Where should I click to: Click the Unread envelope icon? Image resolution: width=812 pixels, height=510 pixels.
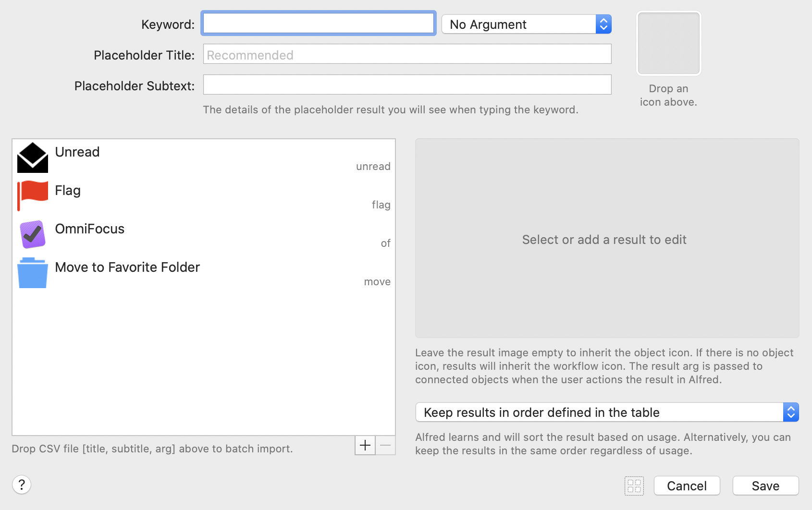coord(33,158)
